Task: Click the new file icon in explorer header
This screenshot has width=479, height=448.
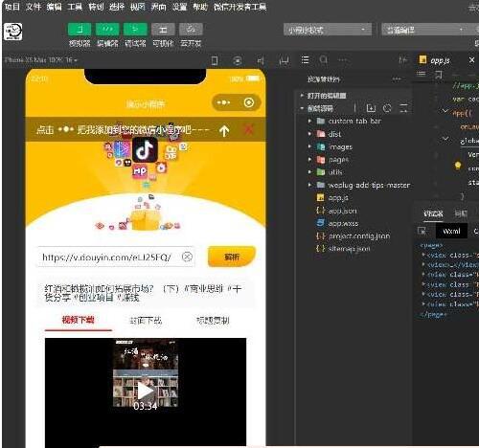Action: click(x=371, y=108)
